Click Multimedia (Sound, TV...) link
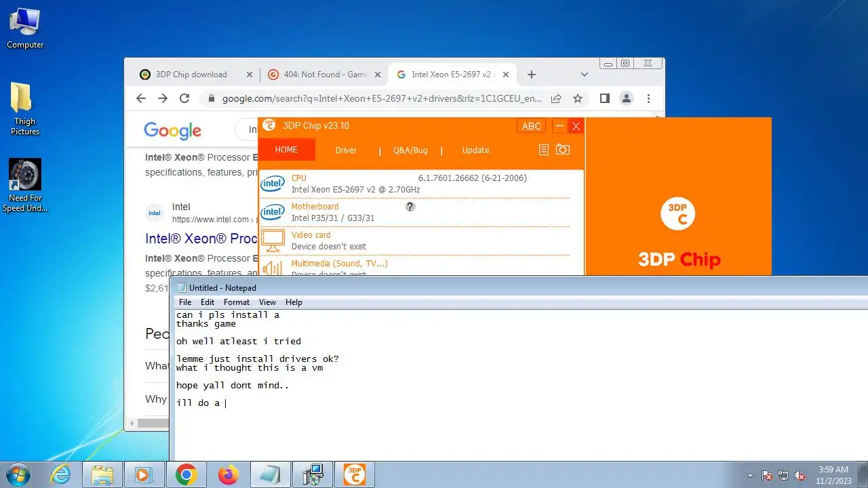 point(339,264)
